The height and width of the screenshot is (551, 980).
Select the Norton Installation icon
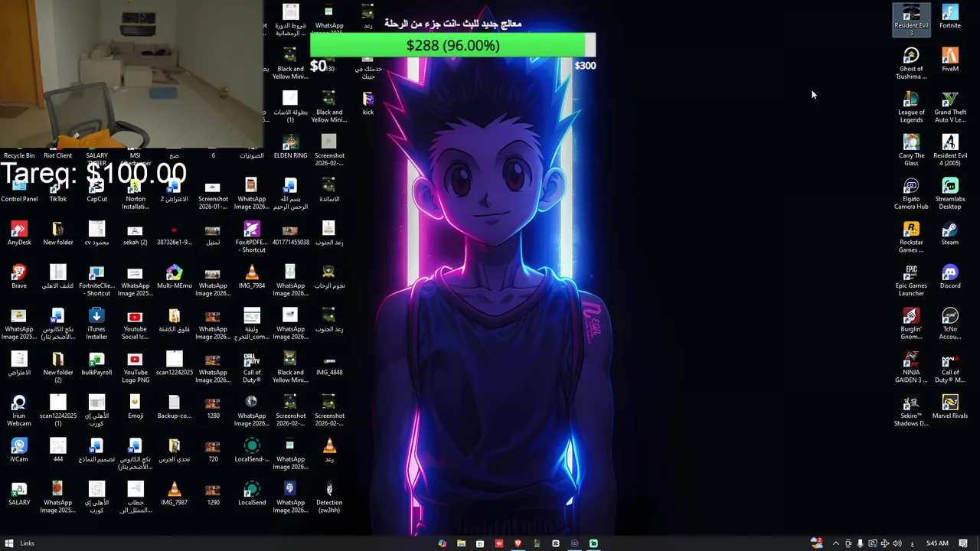(x=136, y=194)
